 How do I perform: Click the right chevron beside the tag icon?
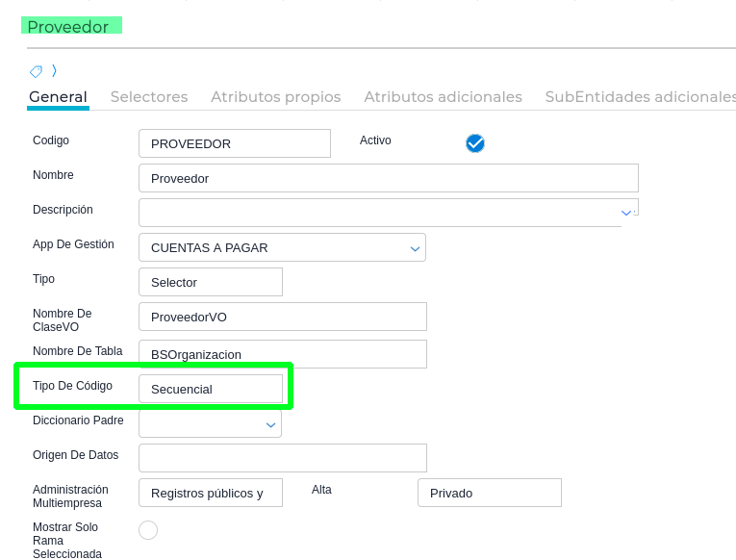pyautogui.click(x=54, y=70)
